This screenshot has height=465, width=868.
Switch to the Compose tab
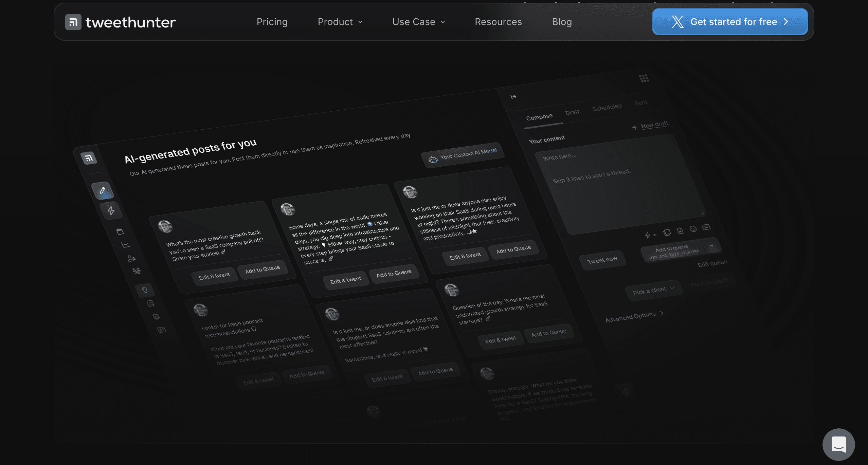(x=539, y=117)
